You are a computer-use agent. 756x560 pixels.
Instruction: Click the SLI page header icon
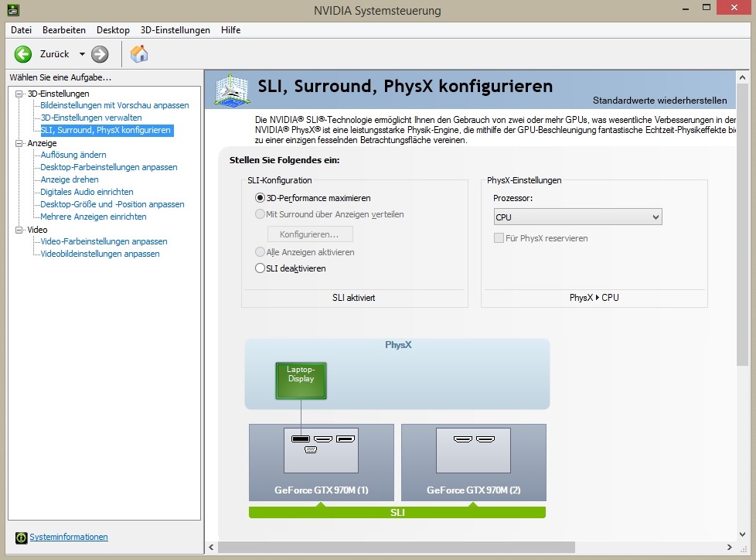[x=233, y=90]
